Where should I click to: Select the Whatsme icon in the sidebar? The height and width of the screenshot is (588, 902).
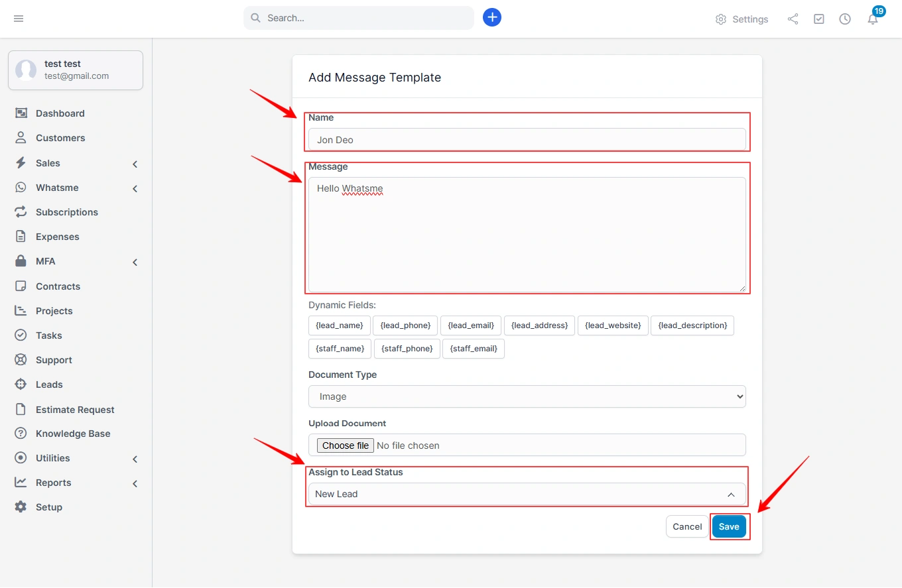pos(21,188)
